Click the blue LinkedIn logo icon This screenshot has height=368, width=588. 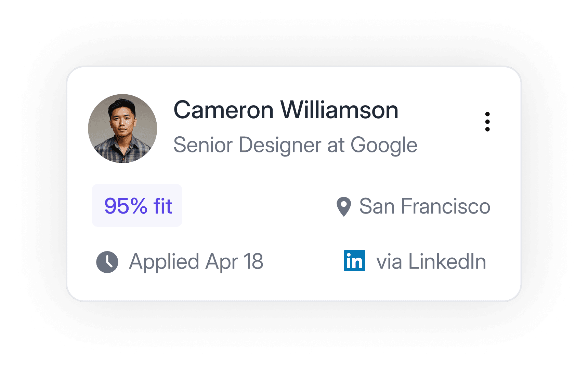pos(354,261)
